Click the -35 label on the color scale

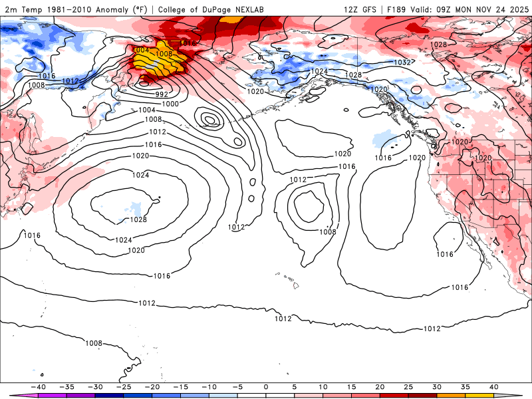[x=67, y=387]
